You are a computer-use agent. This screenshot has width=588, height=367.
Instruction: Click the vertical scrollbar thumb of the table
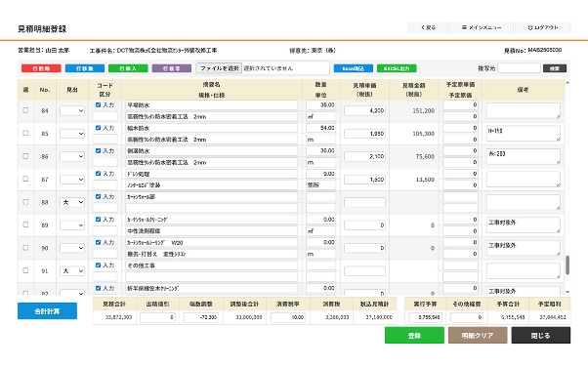(x=567, y=265)
